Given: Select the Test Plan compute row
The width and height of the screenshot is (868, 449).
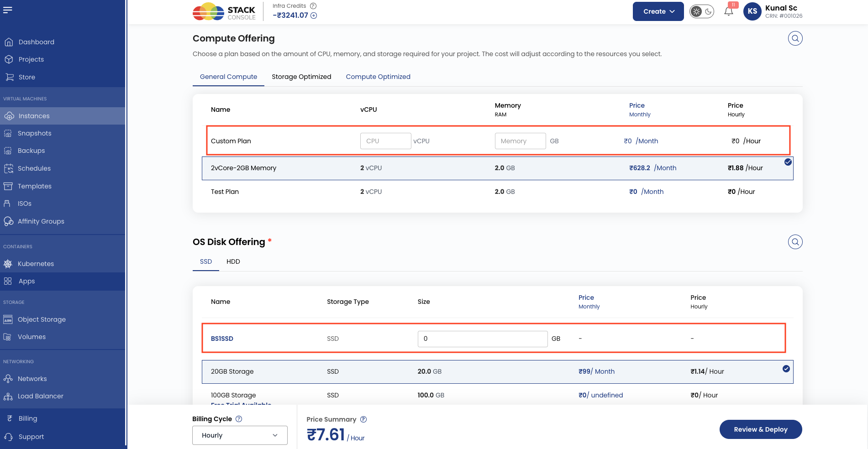Looking at the screenshot, I should tap(497, 192).
